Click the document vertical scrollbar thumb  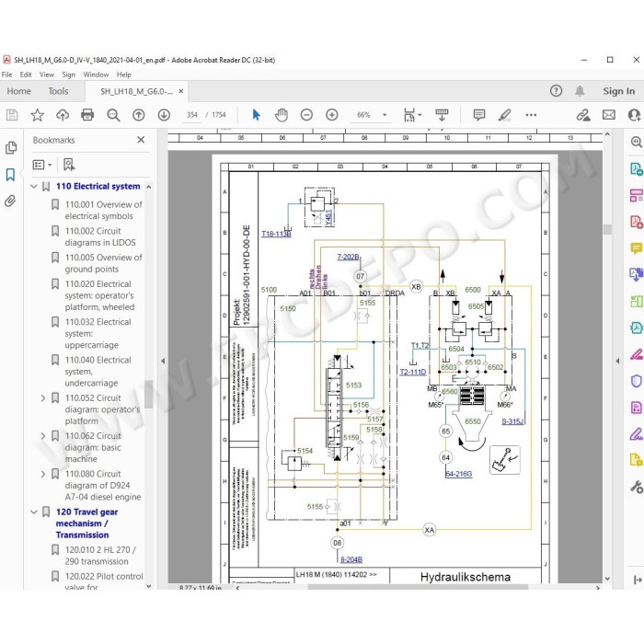point(607,229)
